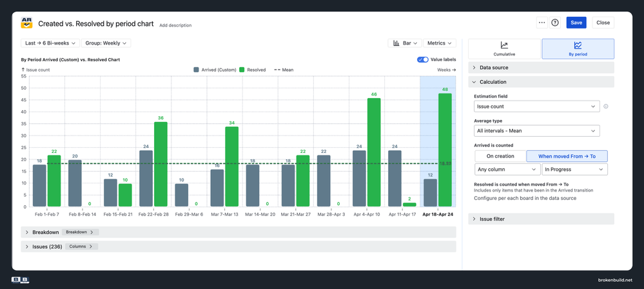
Task: Click Configure per each board text
Action: (x=525, y=198)
